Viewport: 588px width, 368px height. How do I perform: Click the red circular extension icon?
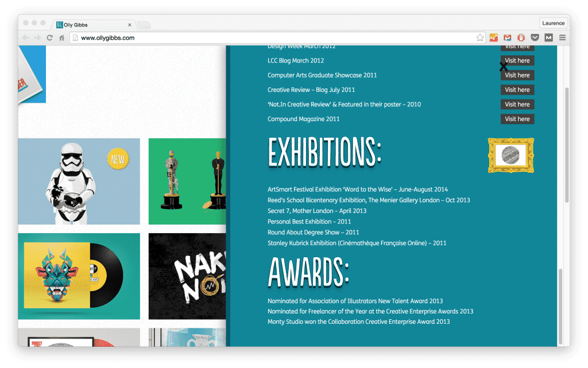pos(521,37)
